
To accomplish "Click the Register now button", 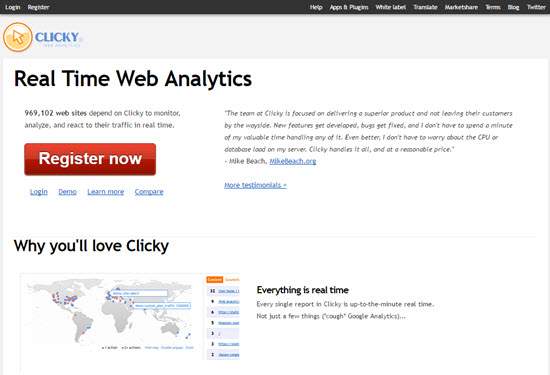I will [x=90, y=159].
